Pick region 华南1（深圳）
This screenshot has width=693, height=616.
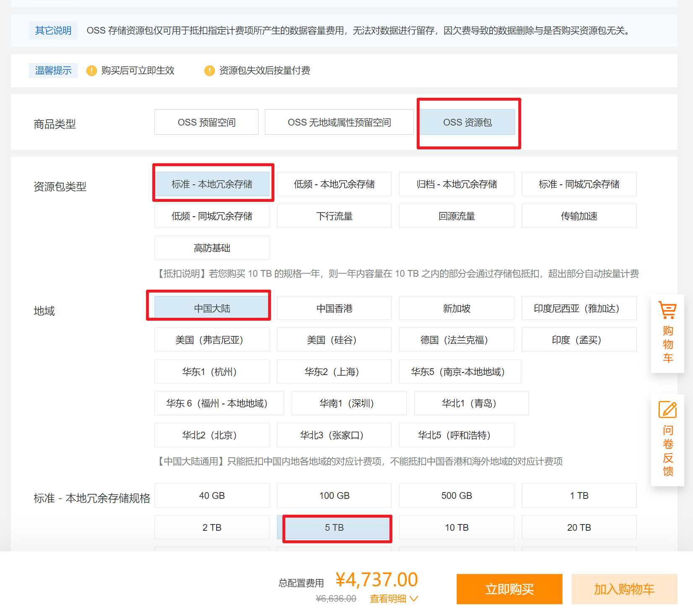click(349, 403)
